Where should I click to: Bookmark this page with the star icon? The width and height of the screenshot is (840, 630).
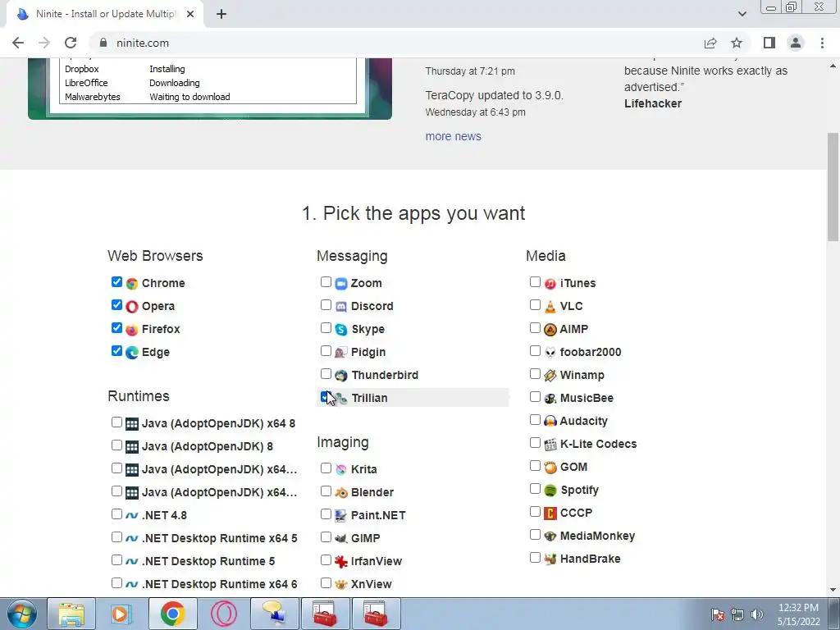tap(737, 43)
